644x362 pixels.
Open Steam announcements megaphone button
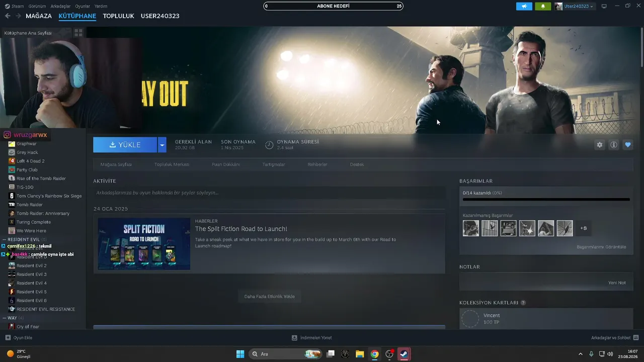pyautogui.click(x=524, y=6)
